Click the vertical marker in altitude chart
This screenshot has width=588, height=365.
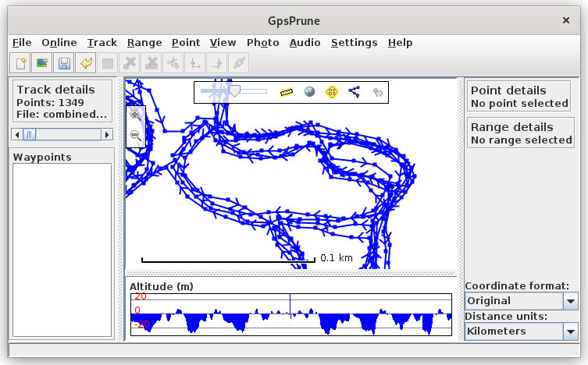click(290, 307)
